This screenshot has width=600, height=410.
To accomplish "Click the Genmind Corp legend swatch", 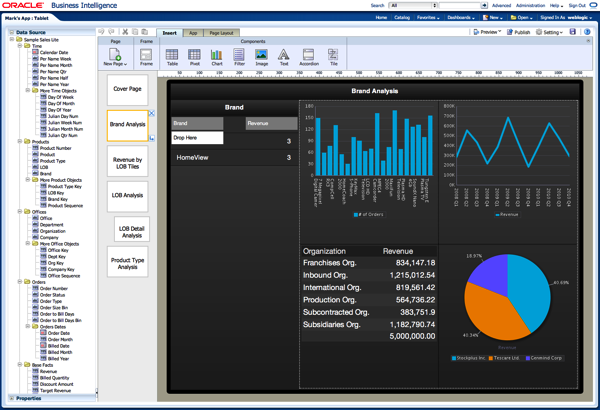I will click(x=528, y=358).
